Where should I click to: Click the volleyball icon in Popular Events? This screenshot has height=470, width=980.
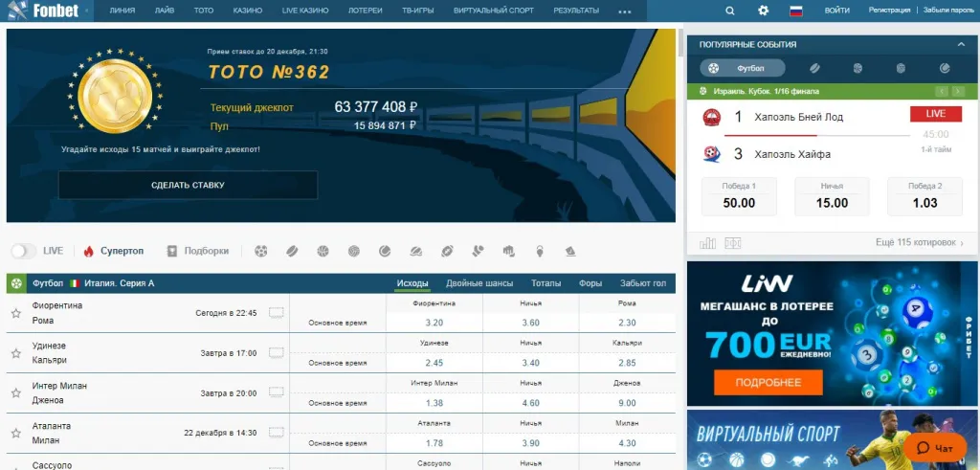coord(901,68)
